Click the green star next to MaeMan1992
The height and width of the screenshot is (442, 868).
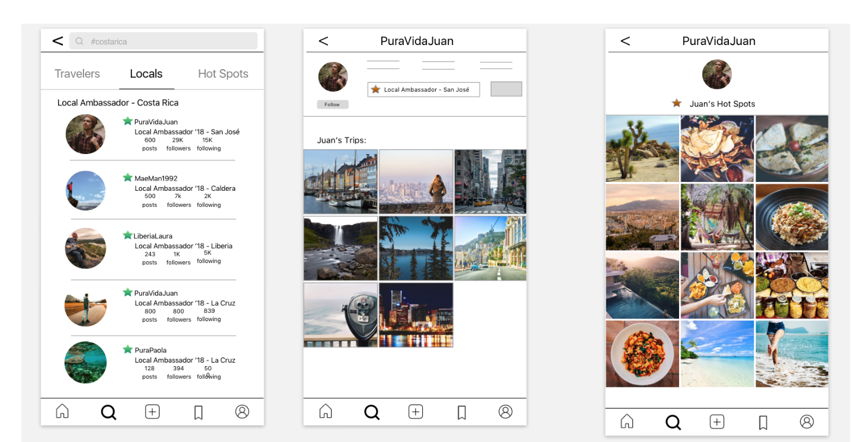(x=127, y=177)
